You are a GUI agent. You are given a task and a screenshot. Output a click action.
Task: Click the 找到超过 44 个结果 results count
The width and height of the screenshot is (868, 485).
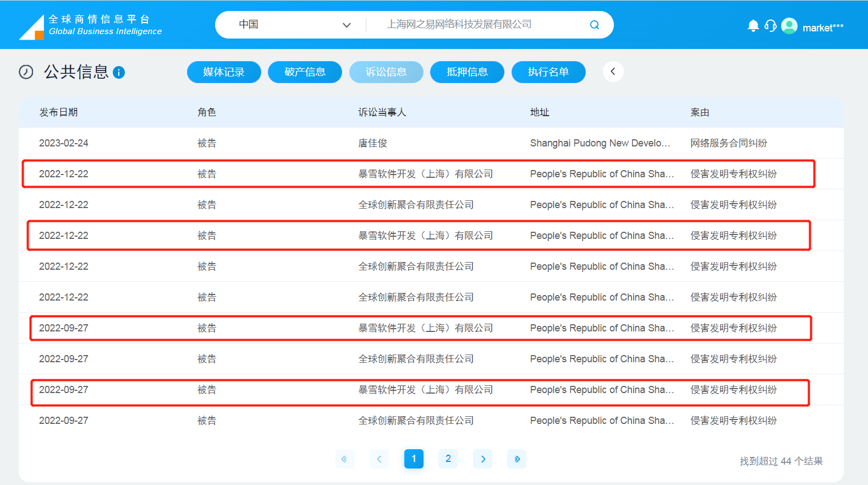pos(781,461)
